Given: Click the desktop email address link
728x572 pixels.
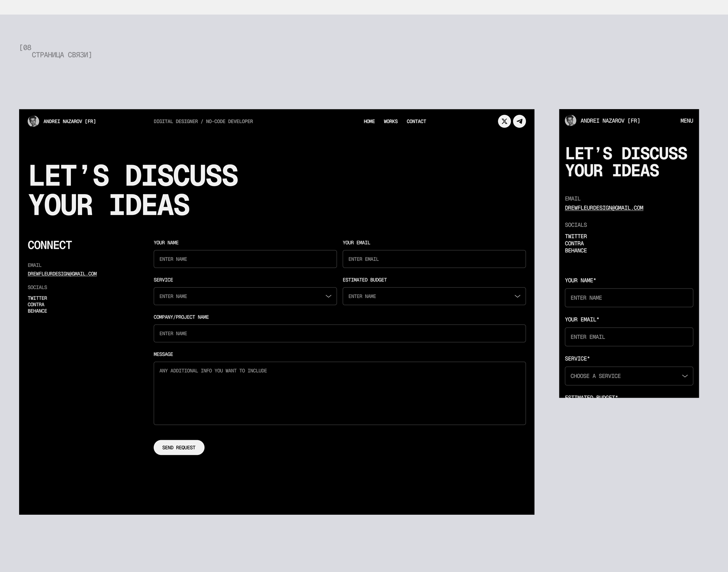Looking at the screenshot, I should click(62, 274).
